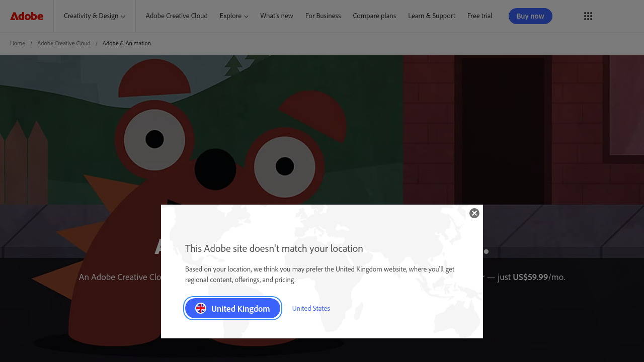Click the Adobe logo

[x=27, y=16]
